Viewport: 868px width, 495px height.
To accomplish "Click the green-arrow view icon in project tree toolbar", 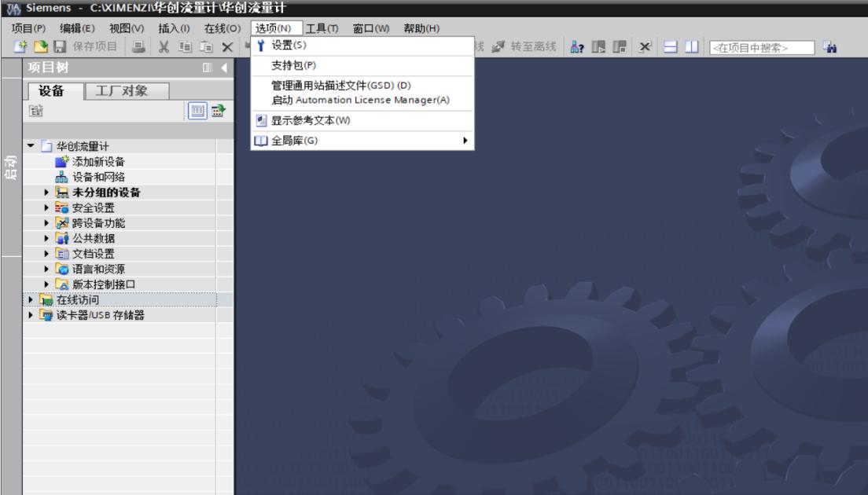I will [218, 111].
